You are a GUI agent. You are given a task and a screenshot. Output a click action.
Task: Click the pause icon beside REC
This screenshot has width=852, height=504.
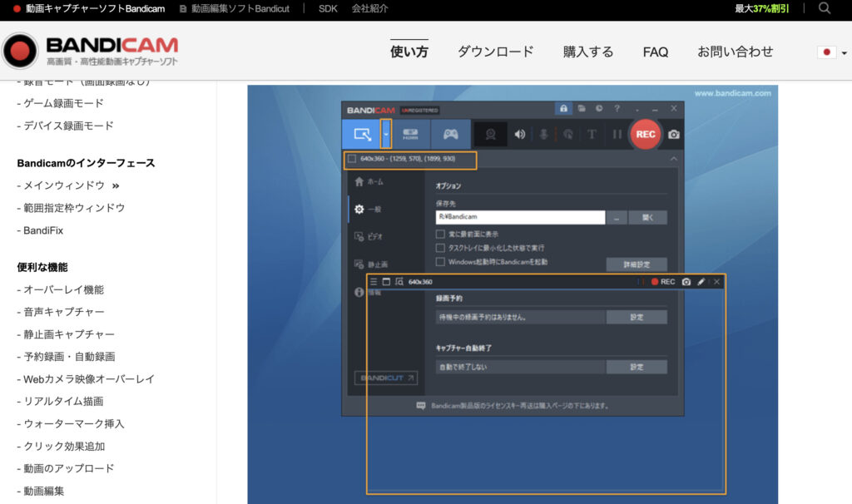point(617,134)
